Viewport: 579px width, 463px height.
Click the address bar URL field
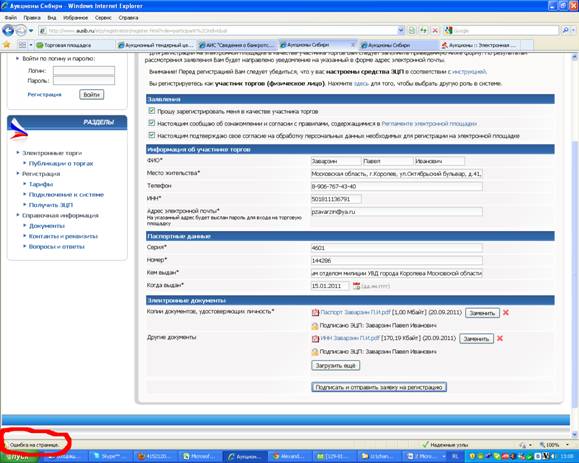click(217, 31)
